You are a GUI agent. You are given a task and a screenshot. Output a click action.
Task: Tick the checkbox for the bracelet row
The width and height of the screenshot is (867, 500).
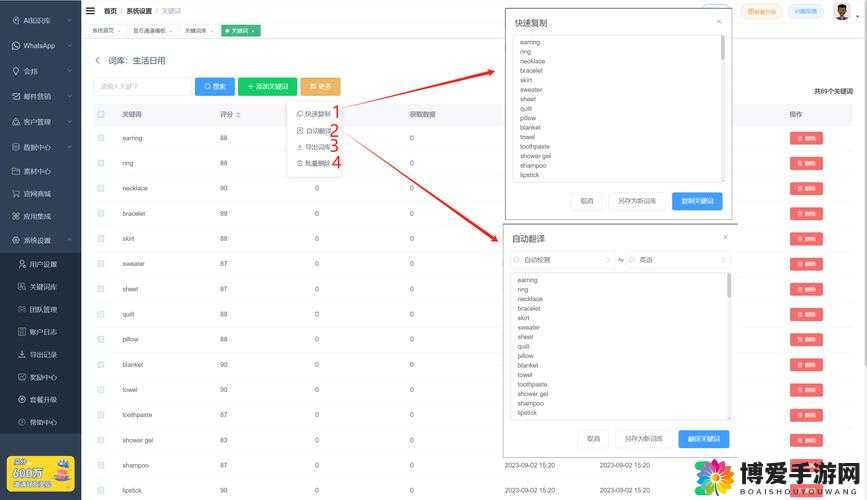pyautogui.click(x=101, y=213)
